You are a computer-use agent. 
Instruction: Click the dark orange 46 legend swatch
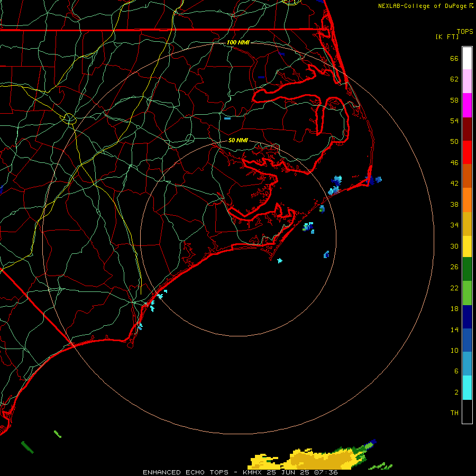[467, 176]
